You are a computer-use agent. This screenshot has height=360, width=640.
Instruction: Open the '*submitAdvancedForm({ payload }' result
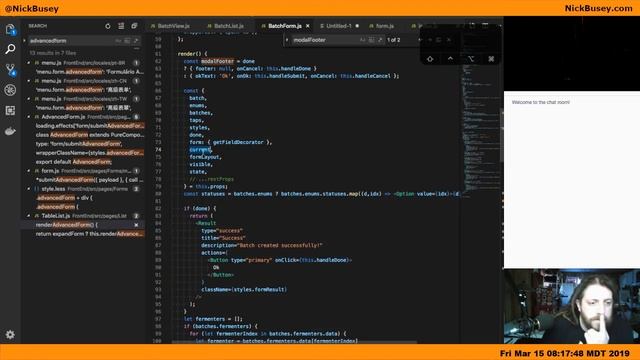point(90,180)
